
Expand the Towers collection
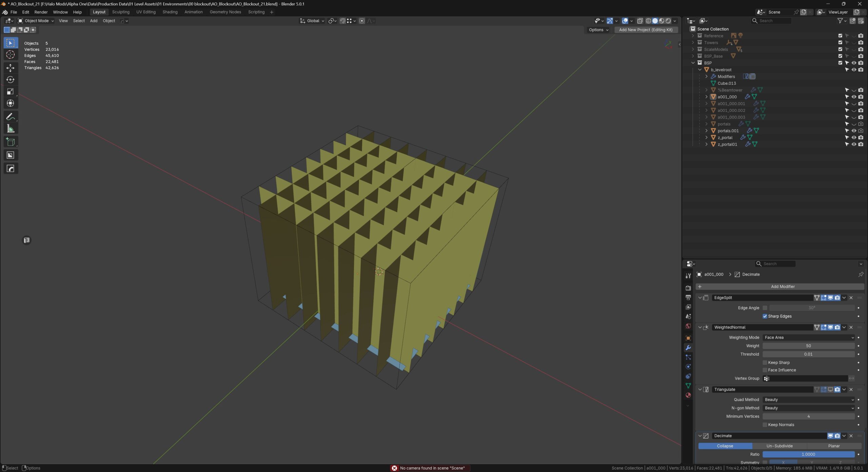(x=693, y=42)
